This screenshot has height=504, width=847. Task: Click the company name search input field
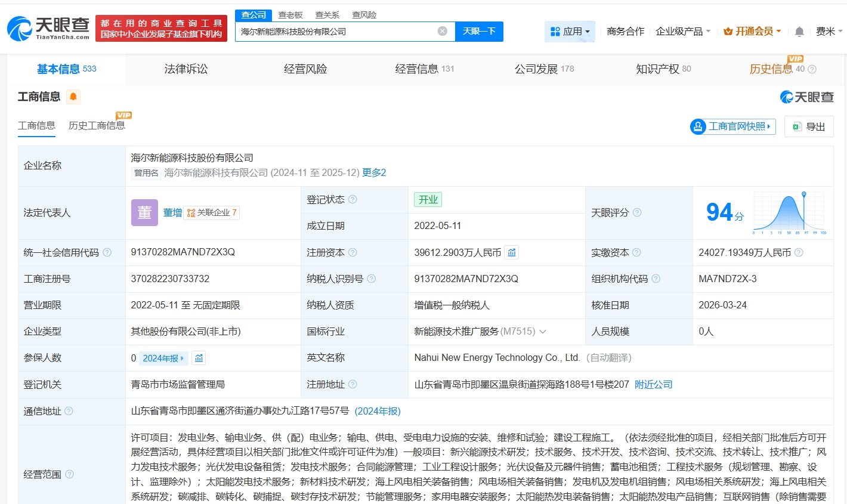[x=334, y=32]
